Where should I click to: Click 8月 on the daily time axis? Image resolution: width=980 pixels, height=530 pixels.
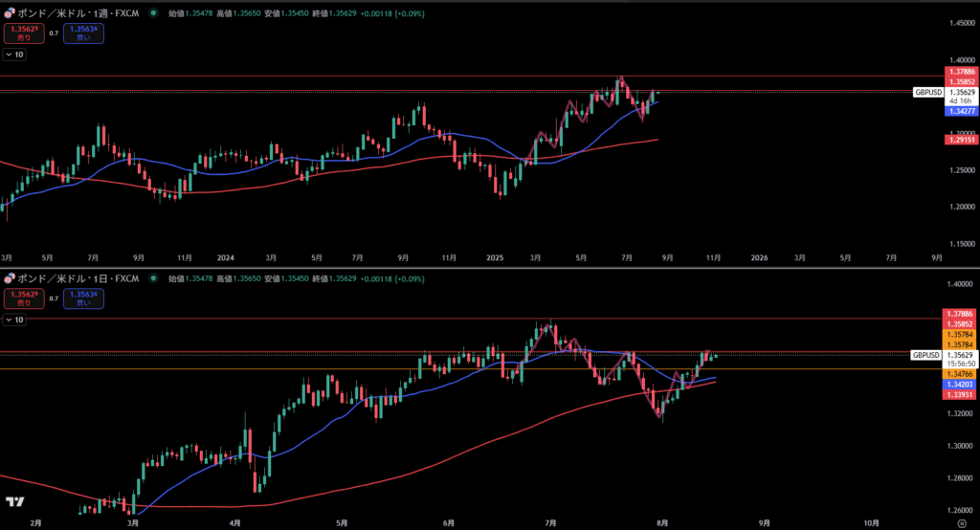click(662, 523)
